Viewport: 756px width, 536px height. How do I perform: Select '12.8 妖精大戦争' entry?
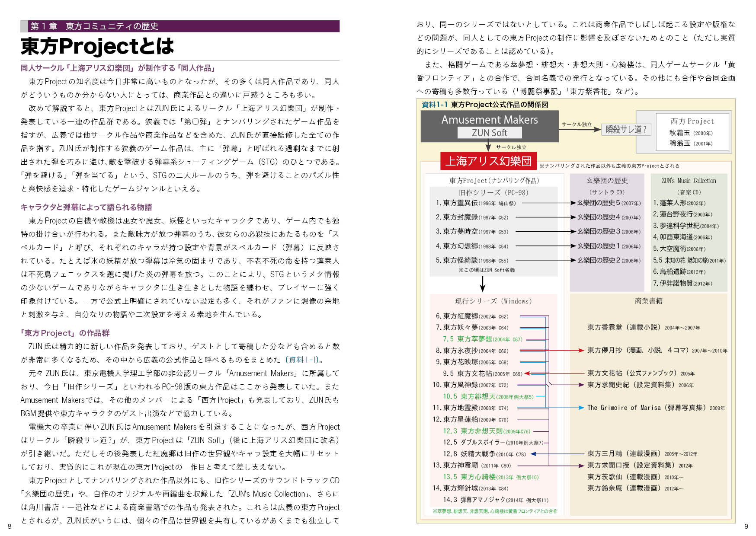click(484, 454)
